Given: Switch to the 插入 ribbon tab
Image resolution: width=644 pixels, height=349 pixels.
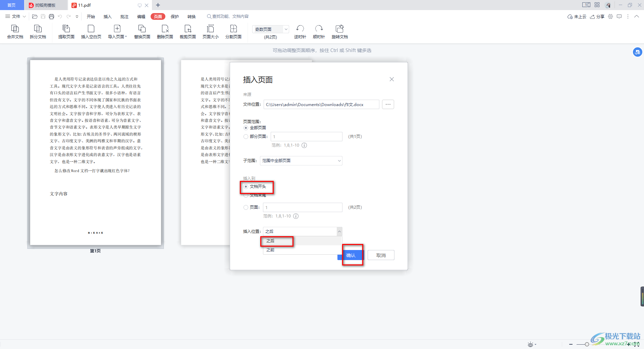Looking at the screenshot, I should [x=108, y=16].
